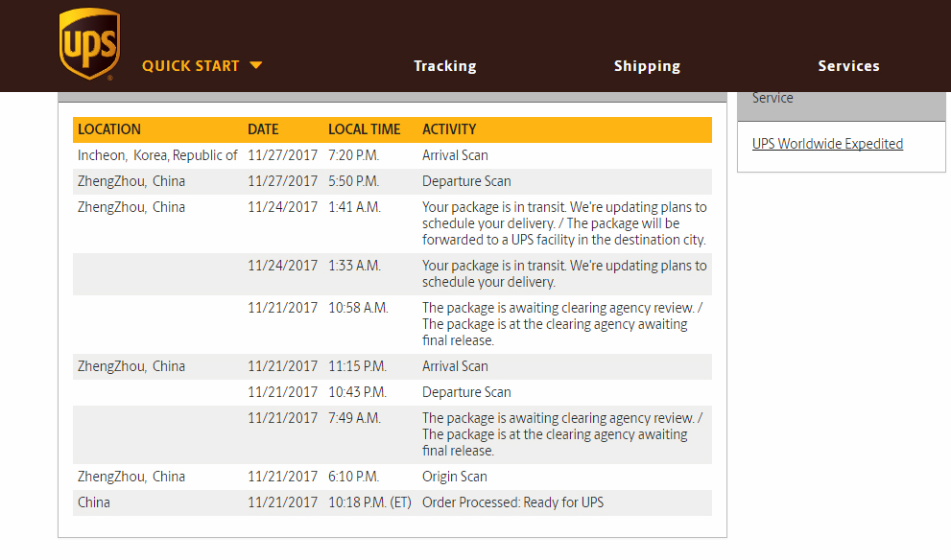Viewport: 951px width, 560px height.
Task: Click the UPS shield logo
Action: pos(90,44)
